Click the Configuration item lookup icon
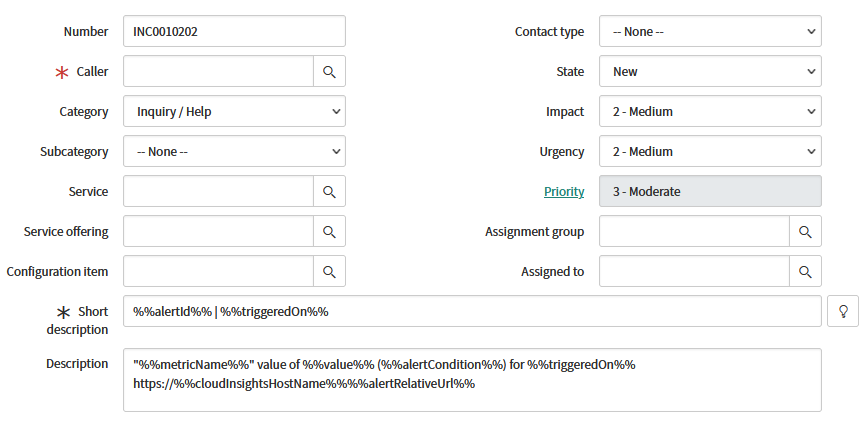The width and height of the screenshot is (864, 426). (329, 272)
